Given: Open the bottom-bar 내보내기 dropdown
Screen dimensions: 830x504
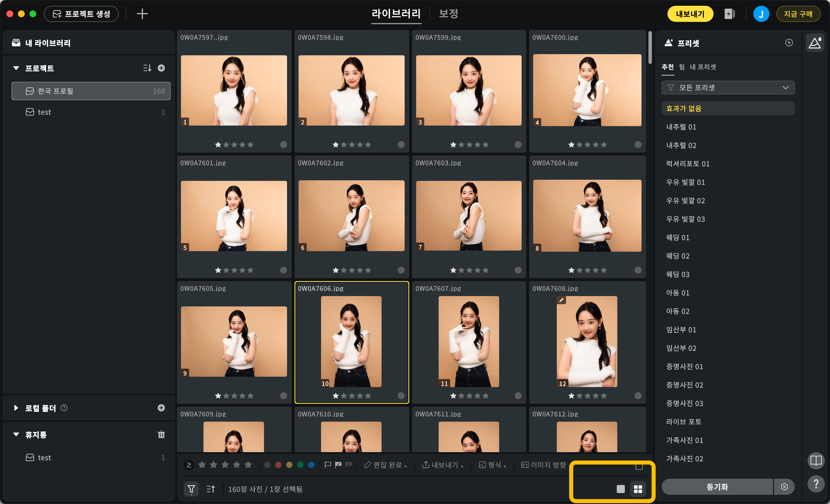Looking at the screenshot, I should pyautogui.click(x=443, y=465).
